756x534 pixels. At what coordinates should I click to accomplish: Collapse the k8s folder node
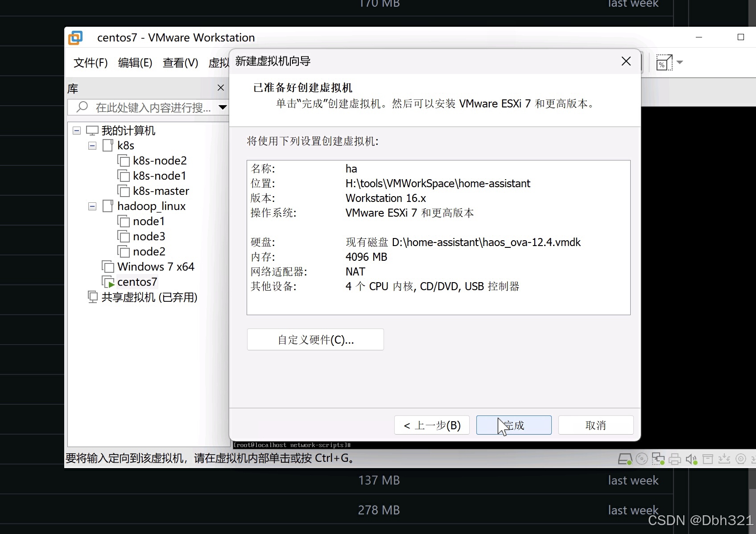(x=92, y=146)
